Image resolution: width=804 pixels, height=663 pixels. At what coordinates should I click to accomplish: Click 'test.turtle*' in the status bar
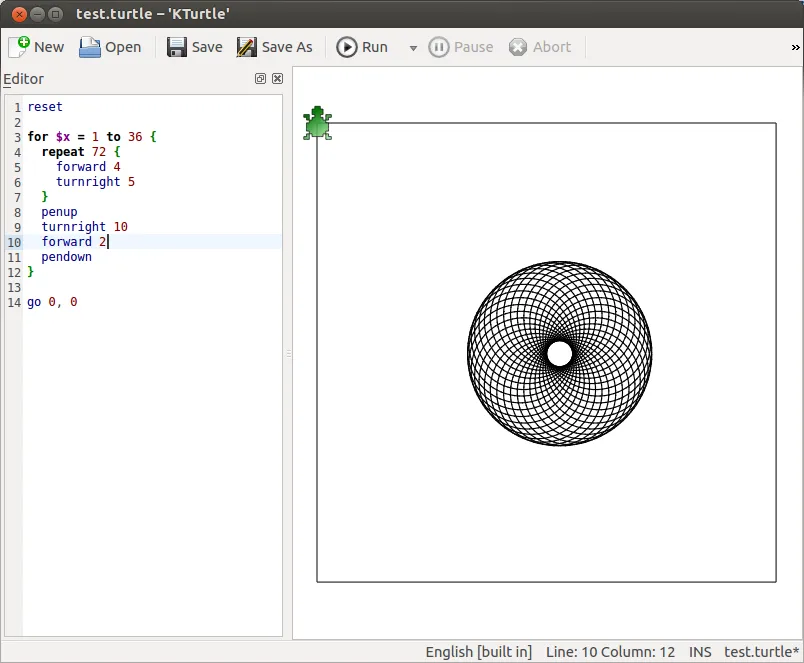point(761,652)
